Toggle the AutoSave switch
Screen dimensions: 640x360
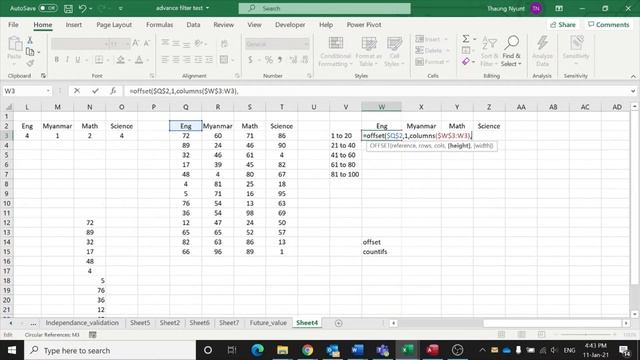(48, 8)
